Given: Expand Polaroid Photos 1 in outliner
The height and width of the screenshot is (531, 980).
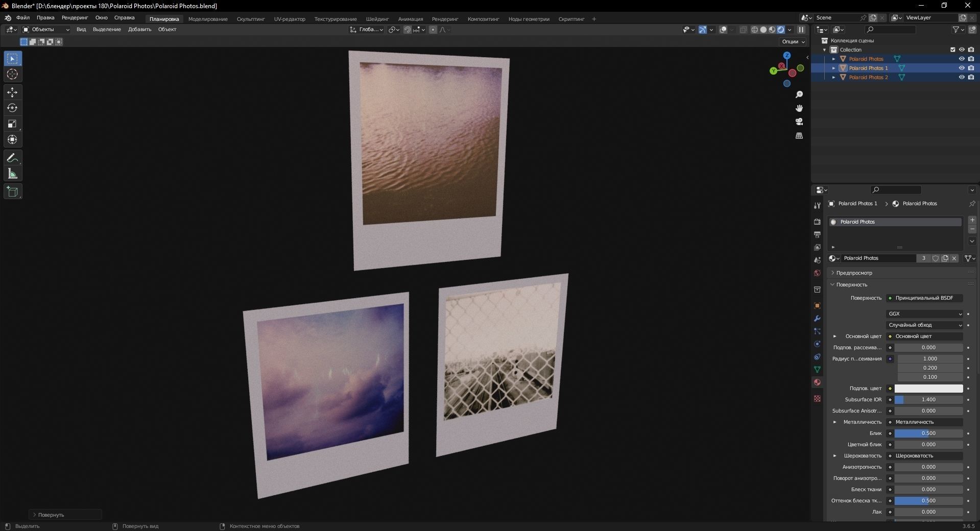Looking at the screenshot, I should 834,68.
